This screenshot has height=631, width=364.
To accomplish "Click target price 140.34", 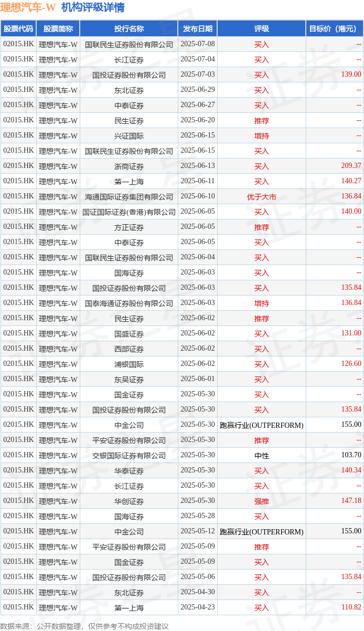I will pyautogui.click(x=351, y=470).
